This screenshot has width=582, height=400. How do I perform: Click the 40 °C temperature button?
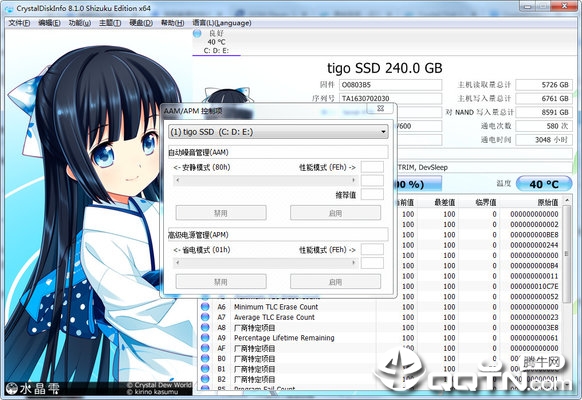(544, 184)
